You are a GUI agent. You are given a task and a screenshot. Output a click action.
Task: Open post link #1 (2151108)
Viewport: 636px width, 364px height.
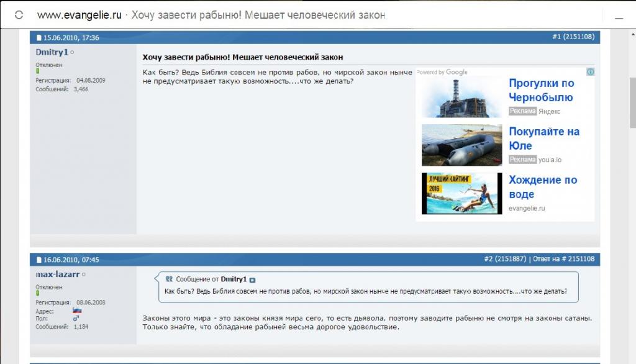pos(573,37)
